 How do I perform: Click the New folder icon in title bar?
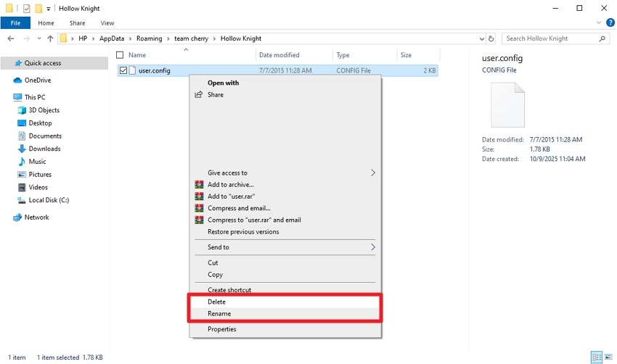pos(38,8)
